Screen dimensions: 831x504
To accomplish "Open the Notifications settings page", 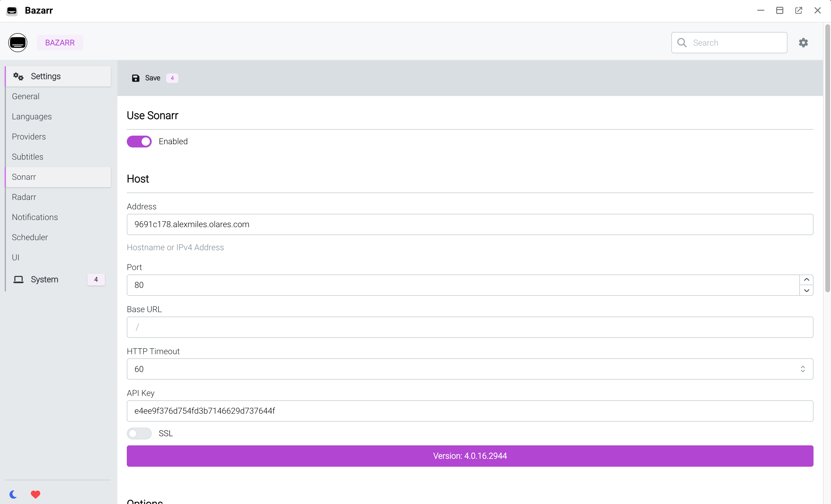I will coord(35,217).
